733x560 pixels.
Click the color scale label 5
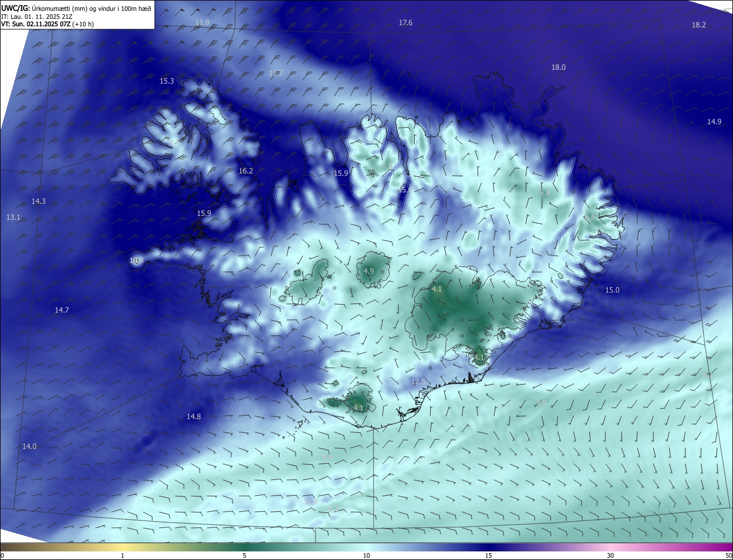pos(245,555)
